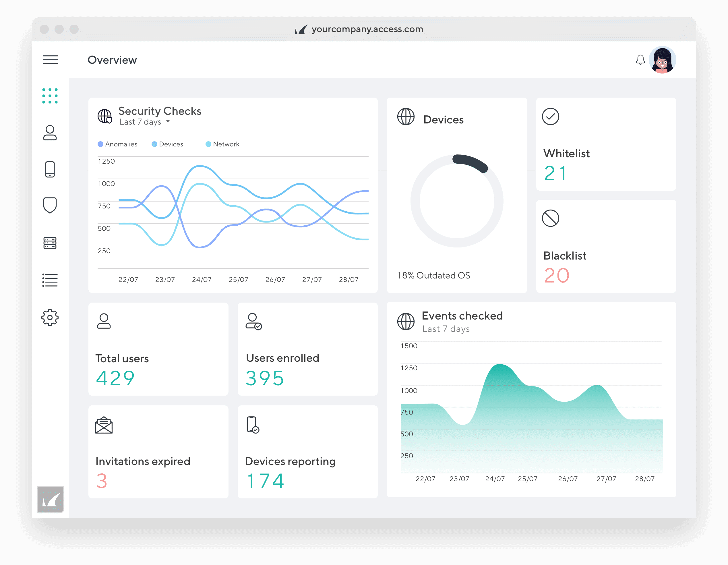Open the hamburger menu
Viewport: 728px width, 565px height.
coord(50,60)
